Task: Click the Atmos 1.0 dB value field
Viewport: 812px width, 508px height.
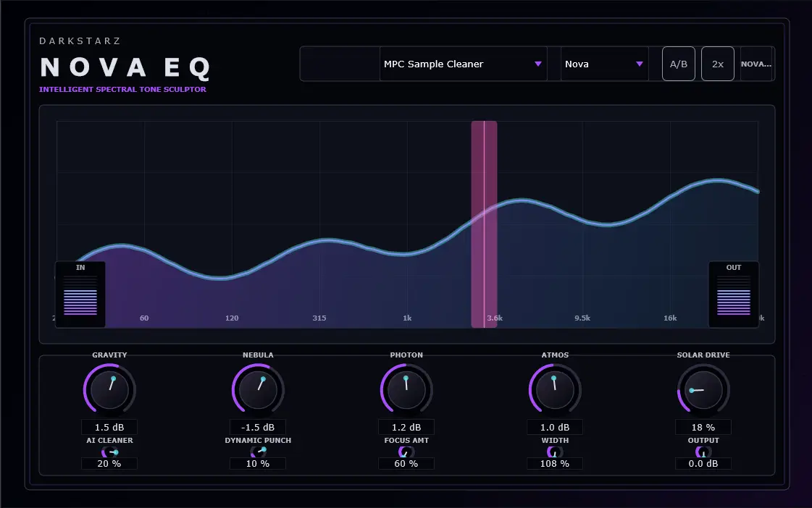Action: click(555, 427)
